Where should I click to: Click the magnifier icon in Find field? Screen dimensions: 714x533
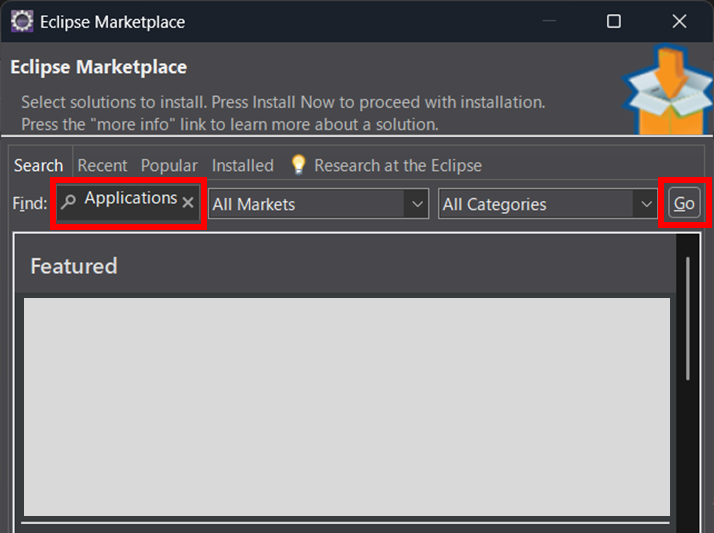click(69, 202)
